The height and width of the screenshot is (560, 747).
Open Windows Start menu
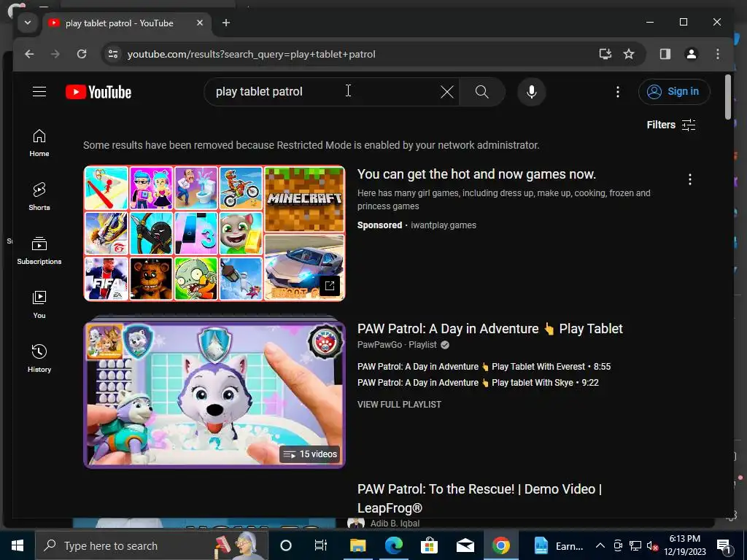click(x=18, y=545)
